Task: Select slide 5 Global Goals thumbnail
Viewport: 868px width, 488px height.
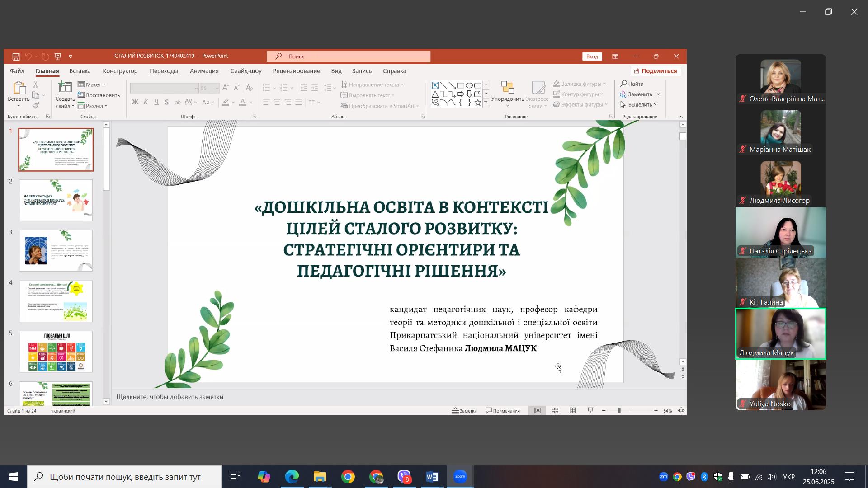Action: (56, 352)
